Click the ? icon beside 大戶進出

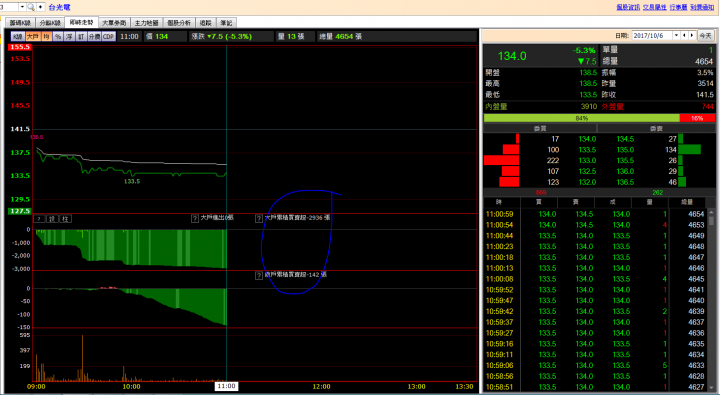[195, 218]
